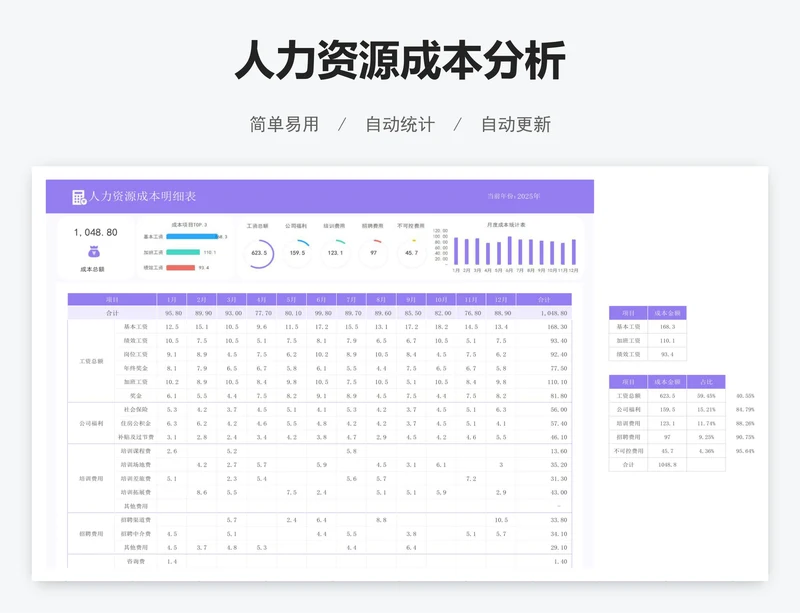Click the 公司福利 category cell in the main table
This screenshot has height=613, width=800.
91,423
